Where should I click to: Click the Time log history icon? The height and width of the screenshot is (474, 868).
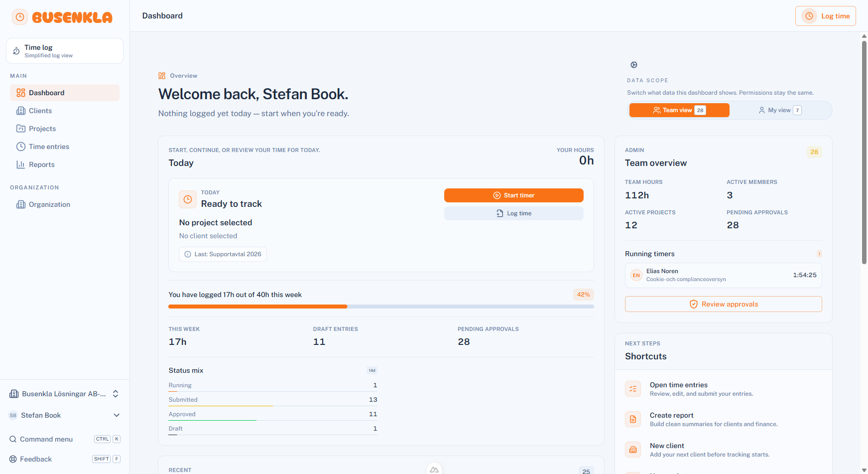pos(16,51)
